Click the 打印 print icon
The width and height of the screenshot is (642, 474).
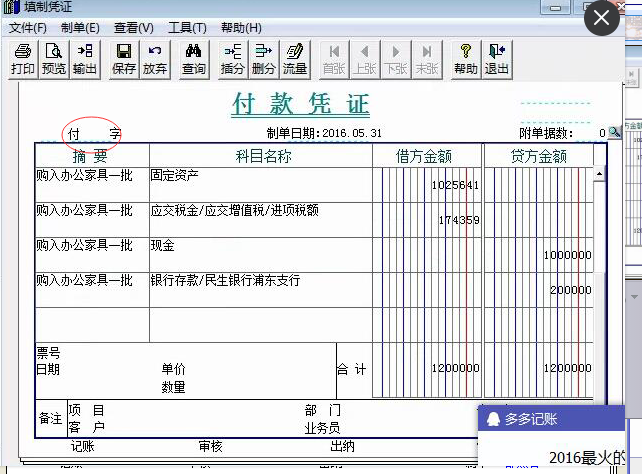point(22,59)
